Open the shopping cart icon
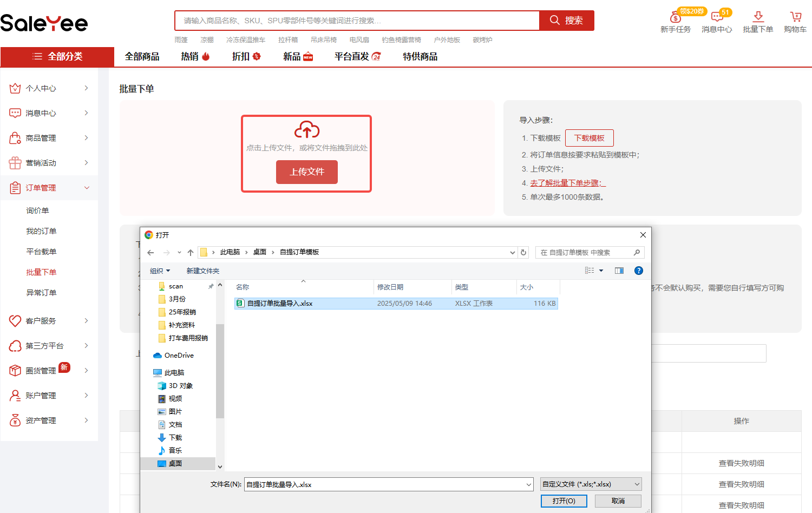This screenshot has width=812, height=513. 795,17
